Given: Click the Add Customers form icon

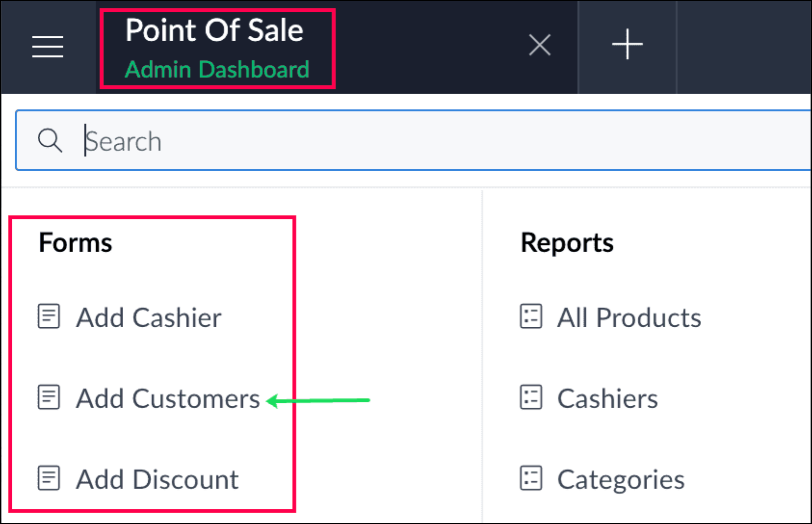Looking at the screenshot, I should [x=49, y=397].
